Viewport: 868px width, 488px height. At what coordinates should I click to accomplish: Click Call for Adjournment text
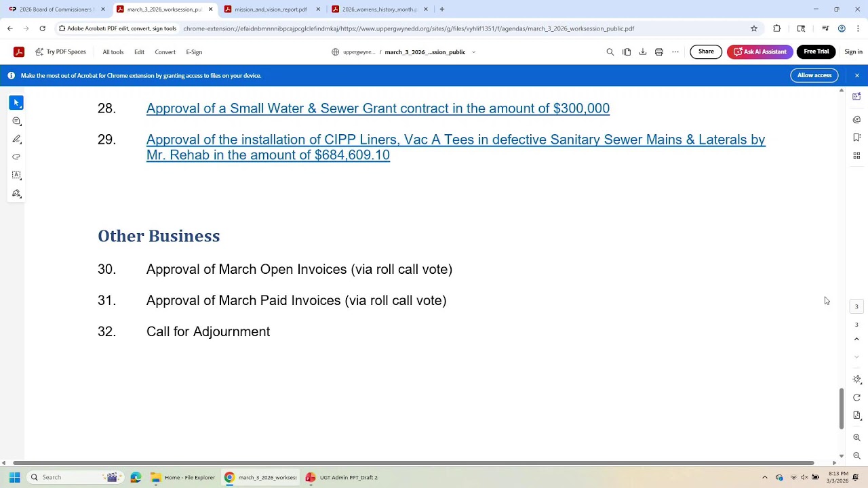pyautogui.click(x=208, y=331)
